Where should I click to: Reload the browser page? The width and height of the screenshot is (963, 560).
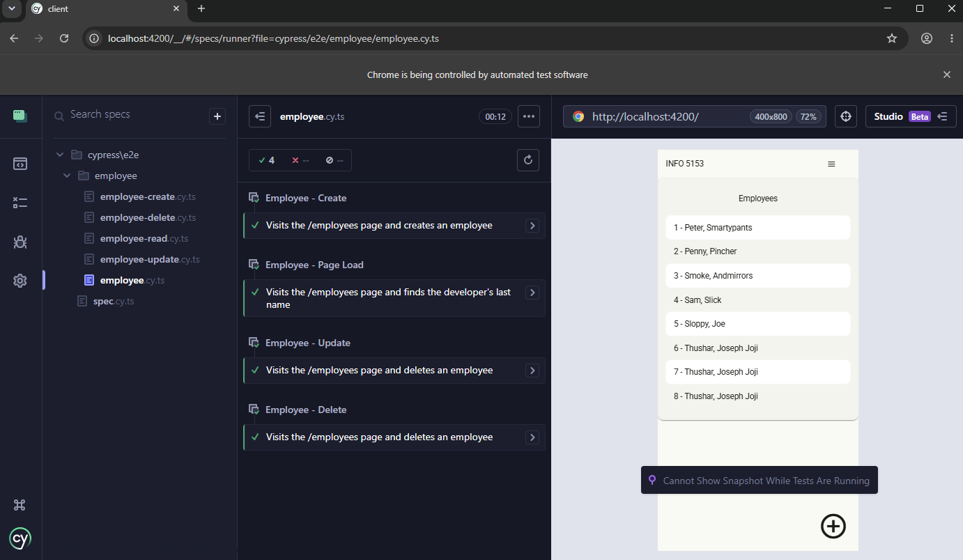64,38
